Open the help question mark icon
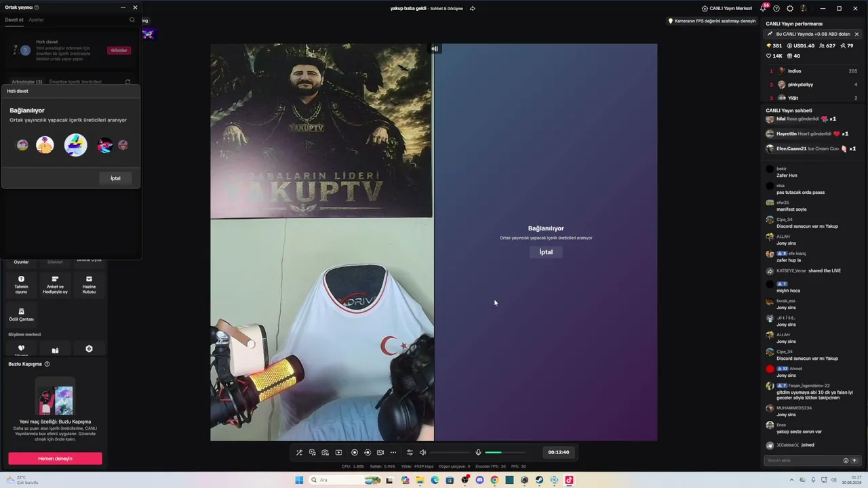Image resolution: width=868 pixels, height=488 pixels. coord(776,8)
